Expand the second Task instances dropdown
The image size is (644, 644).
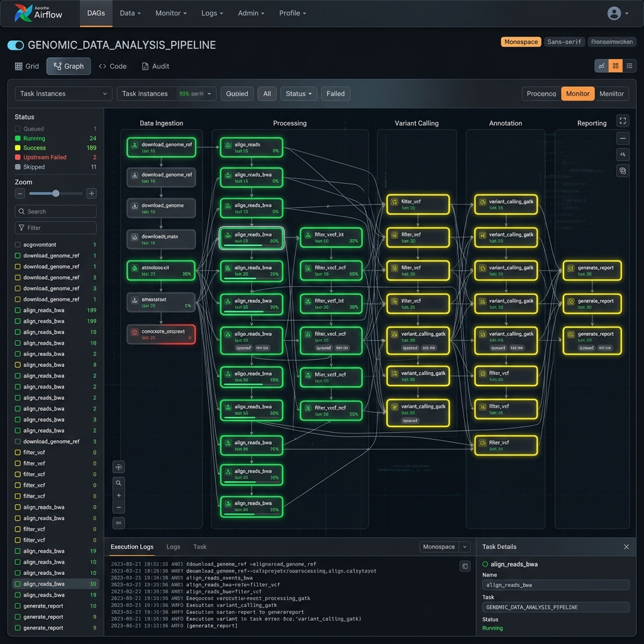click(166, 94)
